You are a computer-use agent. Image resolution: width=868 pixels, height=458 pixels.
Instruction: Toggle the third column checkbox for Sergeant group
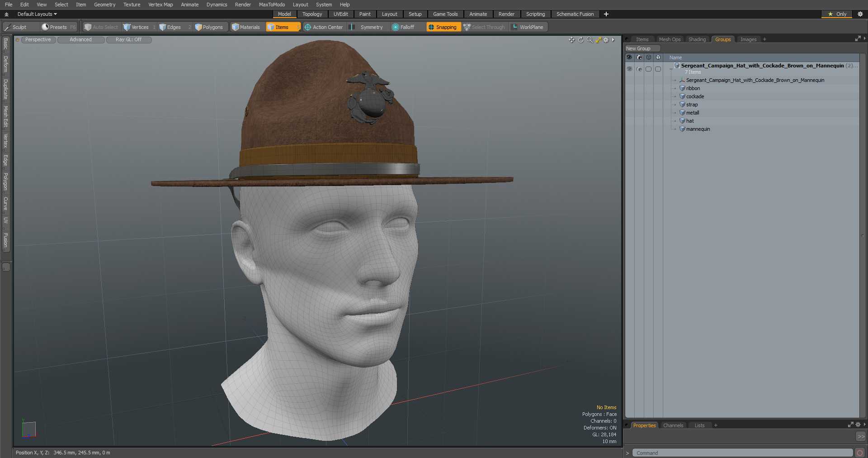coord(649,69)
